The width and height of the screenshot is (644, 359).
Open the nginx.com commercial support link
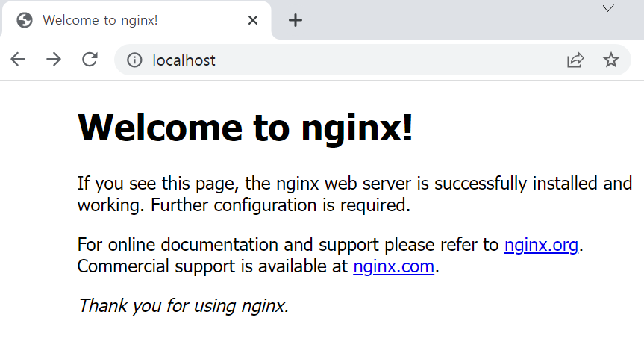(393, 266)
